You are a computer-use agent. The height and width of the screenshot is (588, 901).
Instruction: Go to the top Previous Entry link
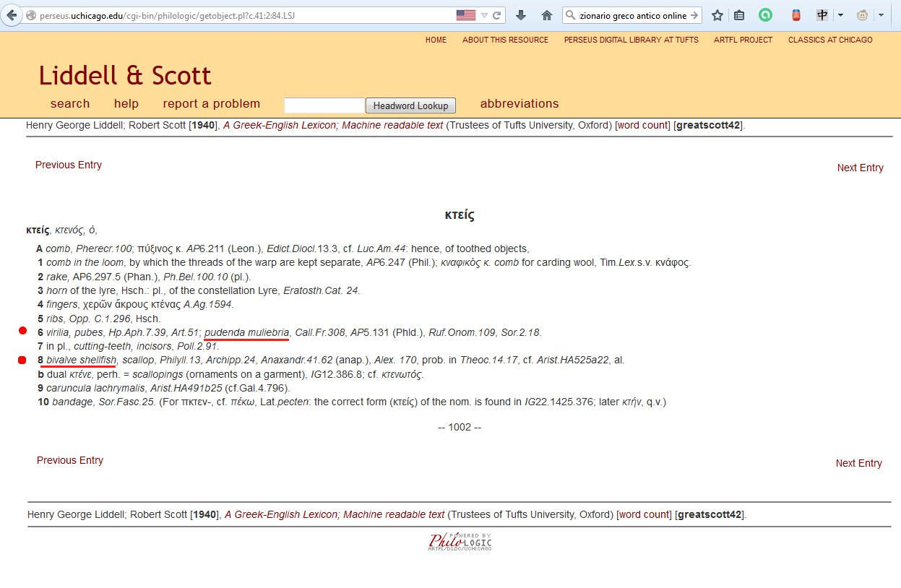coord(69,165)
